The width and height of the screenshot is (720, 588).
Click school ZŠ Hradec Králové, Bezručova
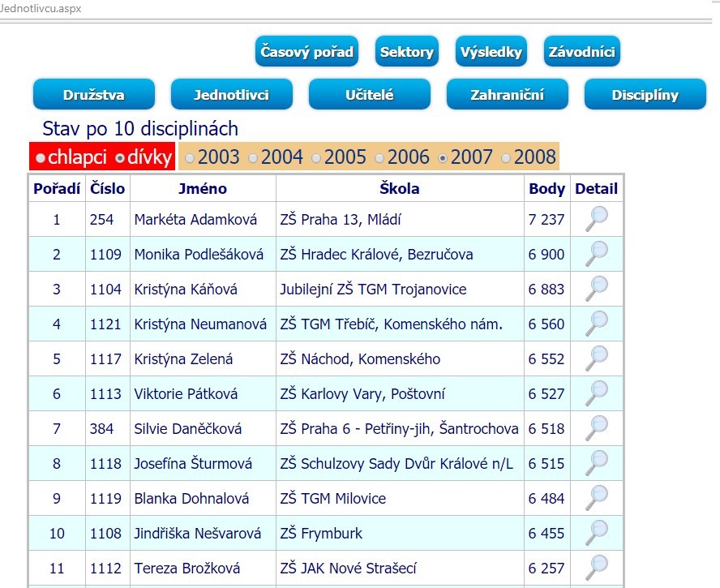click(376, 255)
